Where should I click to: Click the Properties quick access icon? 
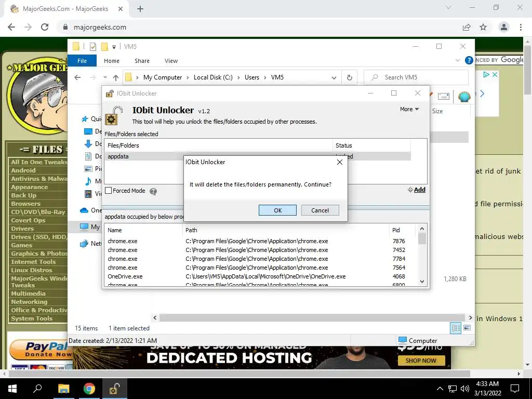pyautogui.click(x=92, y=47)
